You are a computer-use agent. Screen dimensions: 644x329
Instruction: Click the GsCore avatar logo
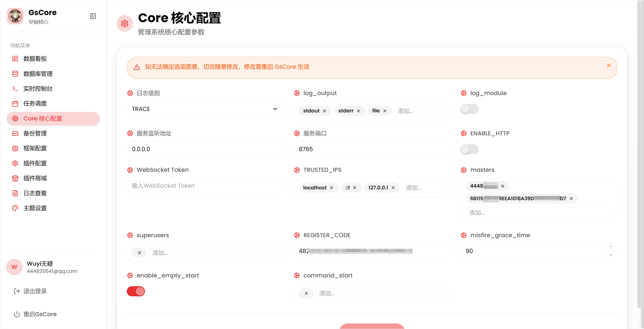coord(15,16)
